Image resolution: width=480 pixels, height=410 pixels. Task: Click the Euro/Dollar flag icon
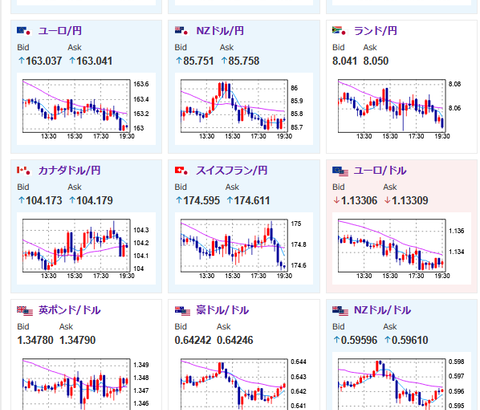(x=340, y=171)
